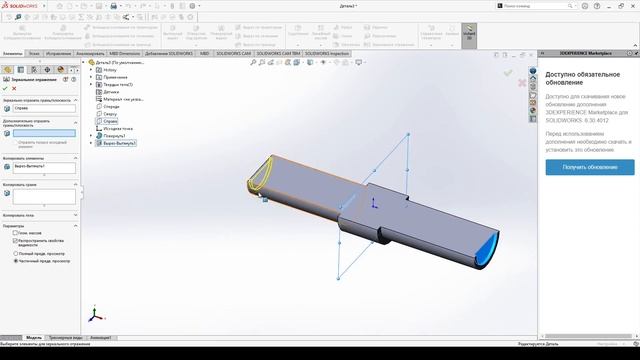640x360 pixels.
Task: Switch to the MBD Dimensions ribbon tab
Action: click(x=124, y=53)
